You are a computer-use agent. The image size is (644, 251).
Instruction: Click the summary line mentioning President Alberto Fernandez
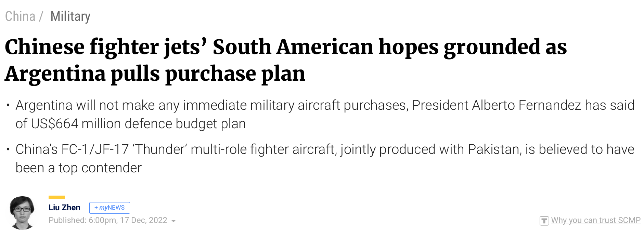[325, 105]
